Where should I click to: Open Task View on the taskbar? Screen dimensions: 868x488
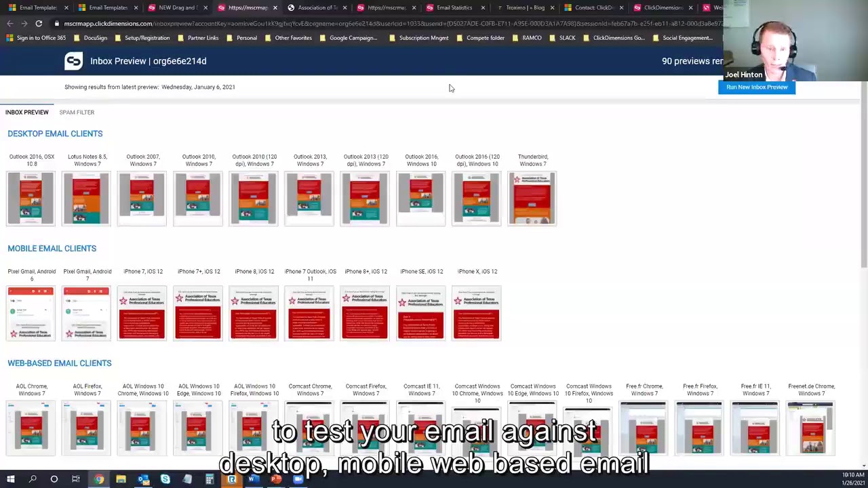pos(76,479)
